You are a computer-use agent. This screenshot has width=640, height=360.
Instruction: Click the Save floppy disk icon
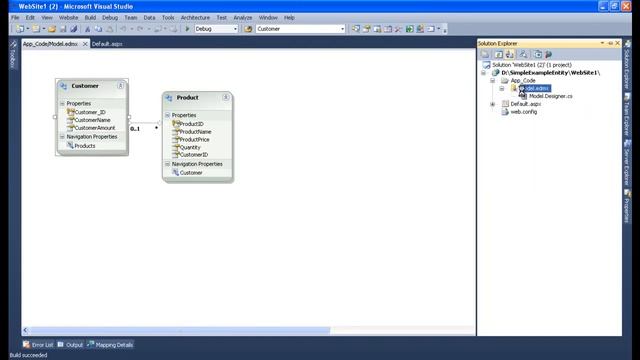click(63, 29)
